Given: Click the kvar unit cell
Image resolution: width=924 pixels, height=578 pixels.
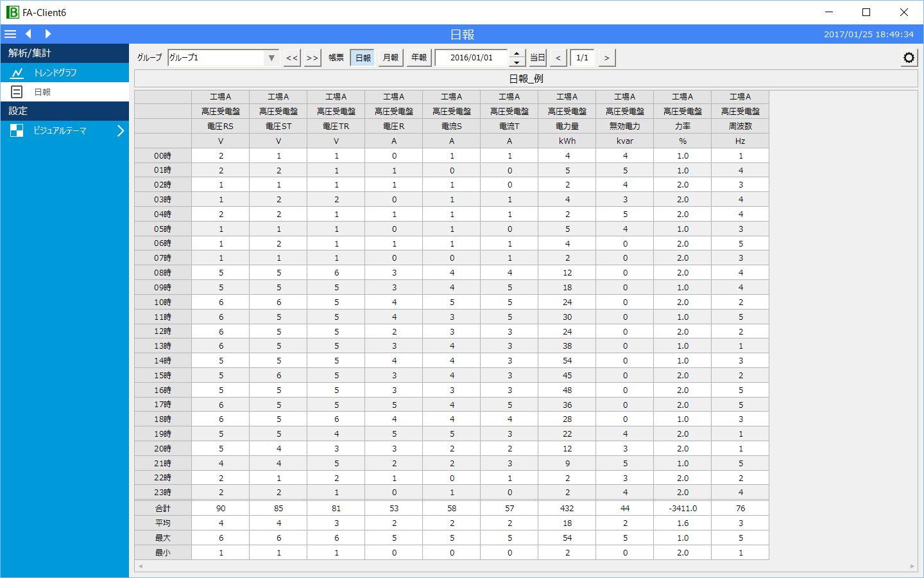Looking at the screenshot, I should [x=625, y=141].
